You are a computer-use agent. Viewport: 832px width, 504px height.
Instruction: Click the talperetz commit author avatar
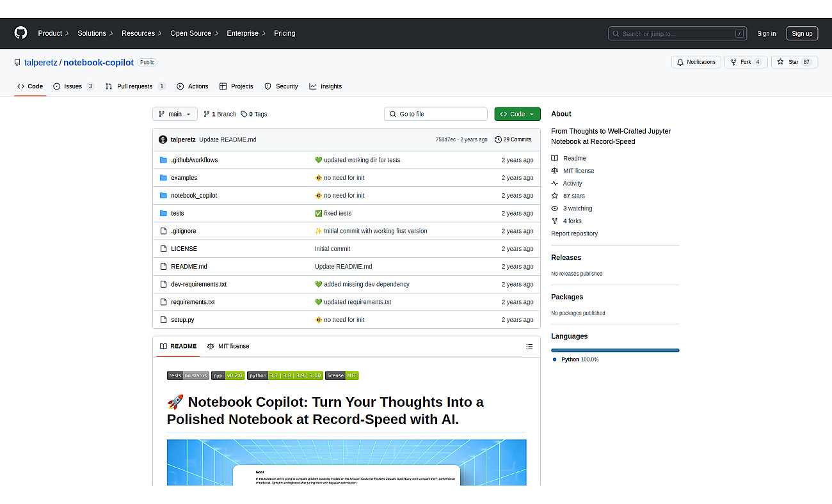(163, 139)
